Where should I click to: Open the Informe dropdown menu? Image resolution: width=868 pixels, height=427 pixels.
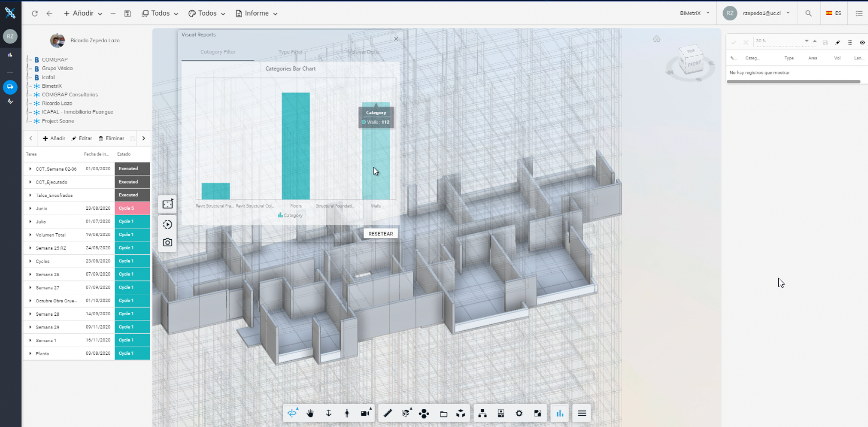click(257, 13)
